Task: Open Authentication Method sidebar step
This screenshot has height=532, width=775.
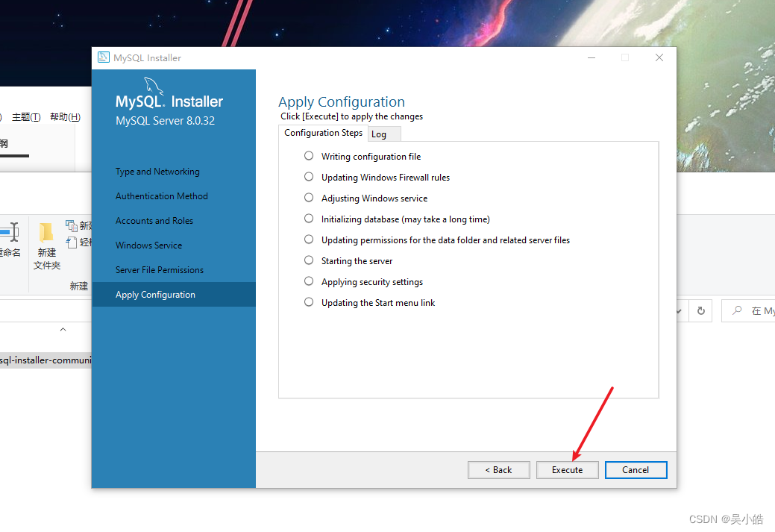Action: coord(162,196)
